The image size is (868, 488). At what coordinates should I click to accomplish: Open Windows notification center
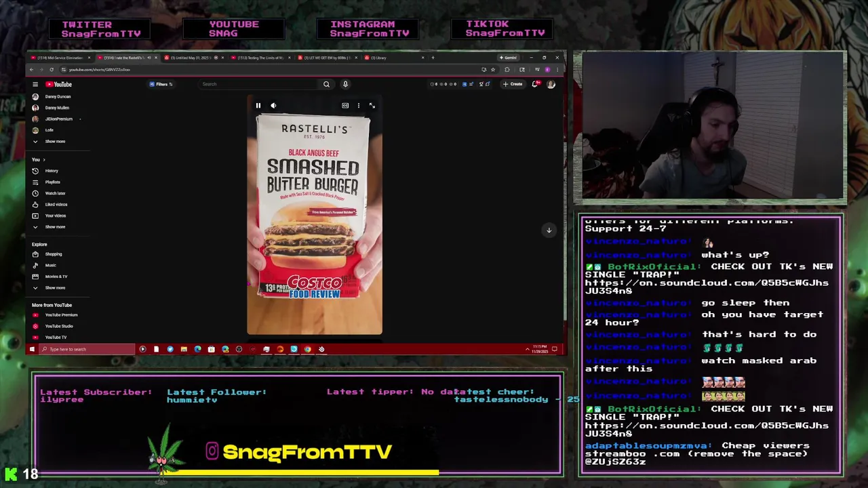555,349
